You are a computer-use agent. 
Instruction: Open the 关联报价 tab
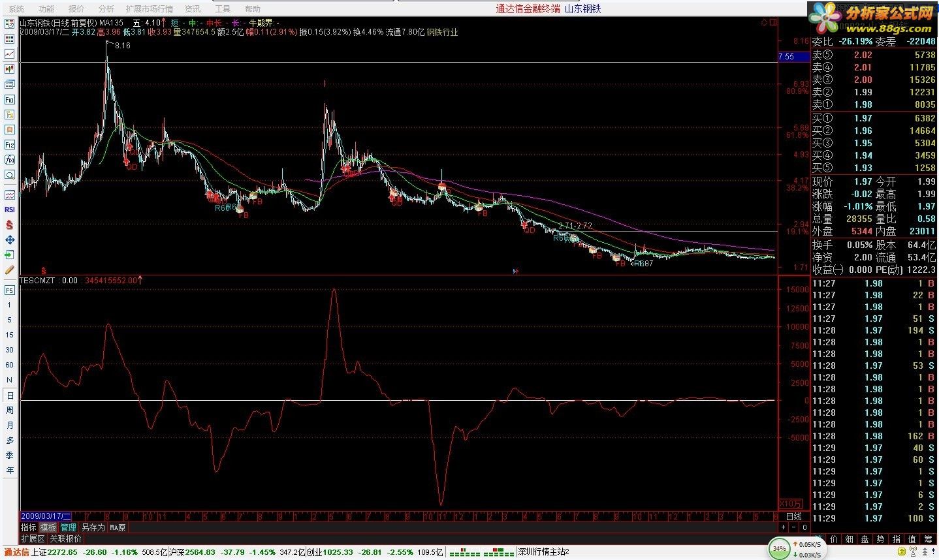[x=66, y=539]
